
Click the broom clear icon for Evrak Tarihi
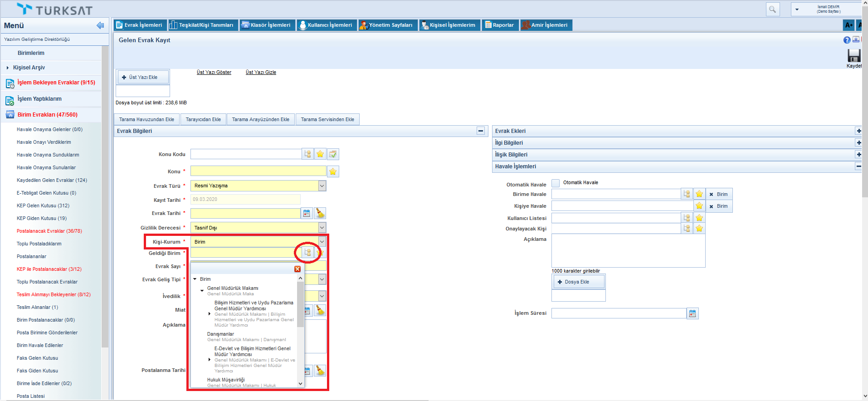coord(320,213)
